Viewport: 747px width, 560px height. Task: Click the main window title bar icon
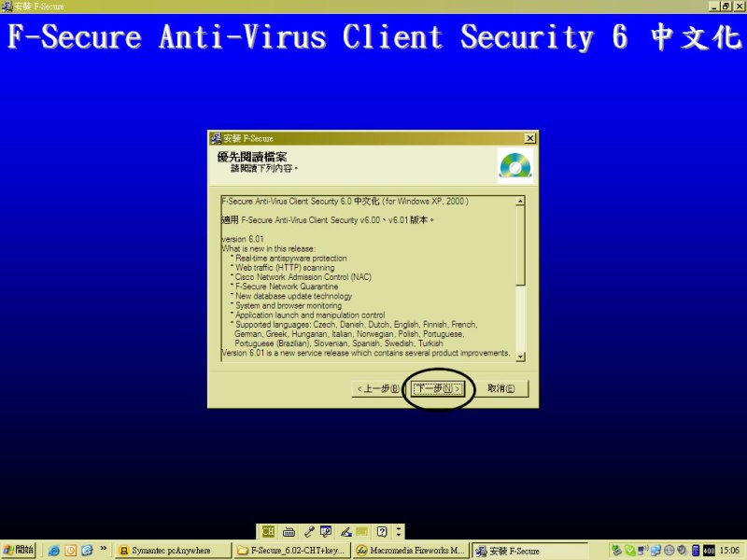click(x=7, y=7)
